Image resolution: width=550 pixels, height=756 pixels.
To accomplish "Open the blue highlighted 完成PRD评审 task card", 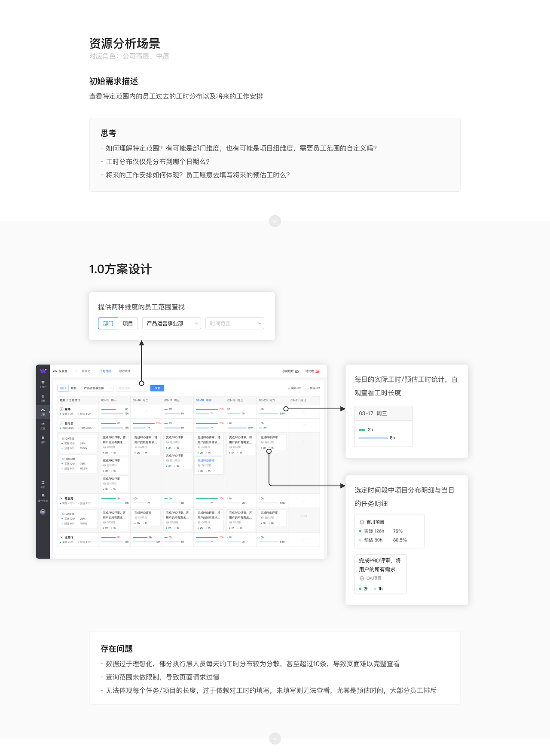I will [209, 465].
